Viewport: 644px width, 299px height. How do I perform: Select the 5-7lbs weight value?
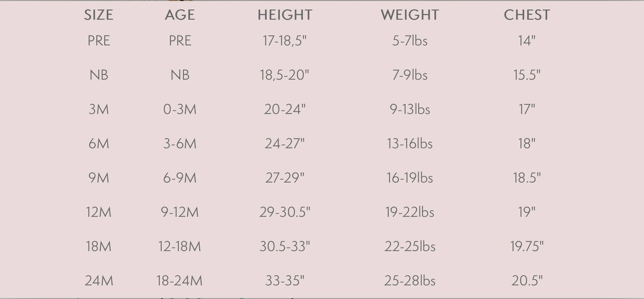click(x=410, y=41)
